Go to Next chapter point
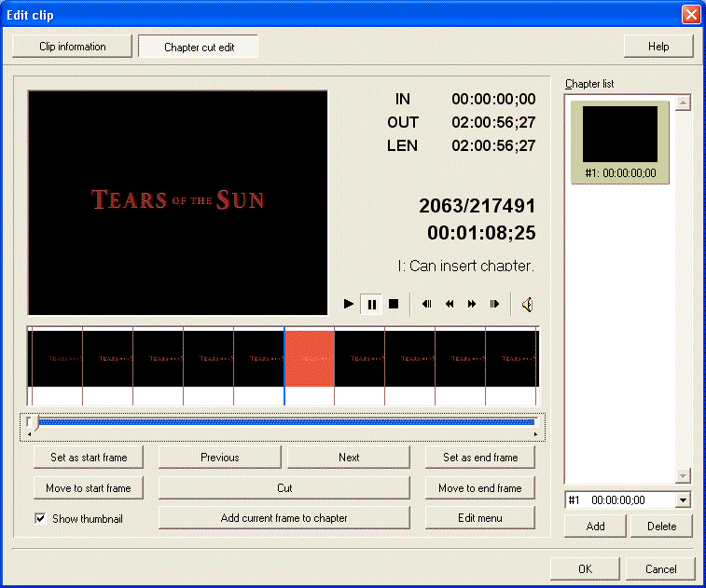This screenshot has width=706, height=588. [x=349, y=458]
